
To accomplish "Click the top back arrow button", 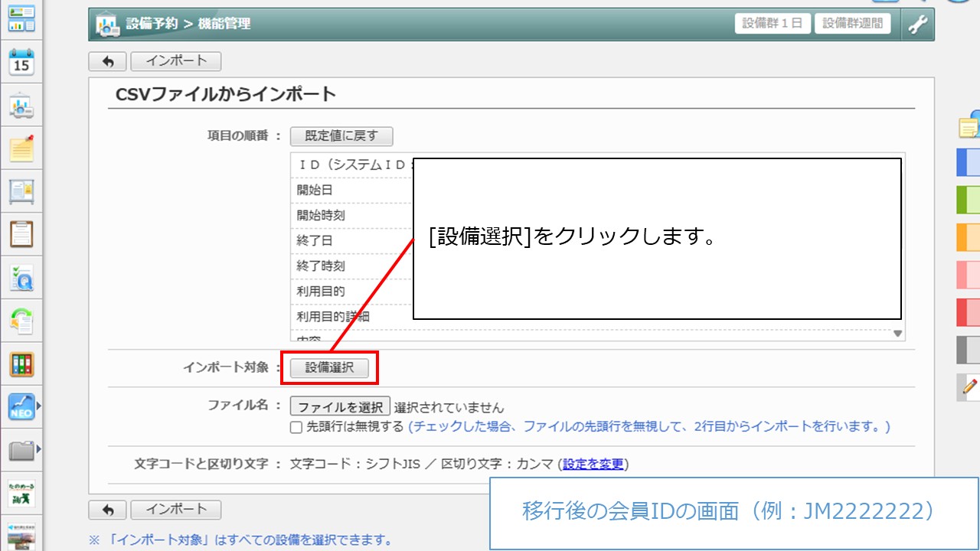I will [x=107, y=61].
